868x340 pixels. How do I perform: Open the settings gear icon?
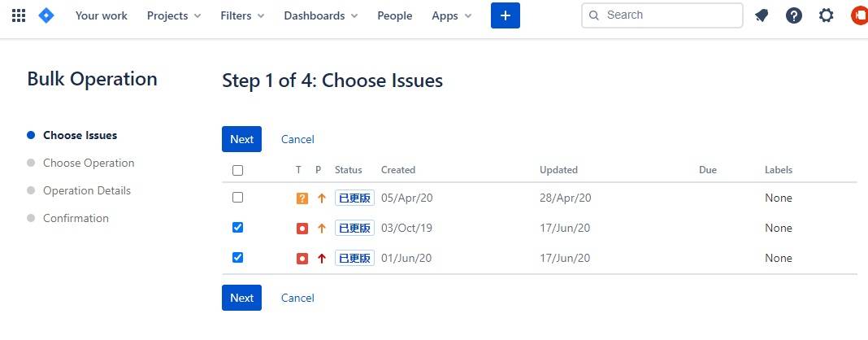point(826,15)
